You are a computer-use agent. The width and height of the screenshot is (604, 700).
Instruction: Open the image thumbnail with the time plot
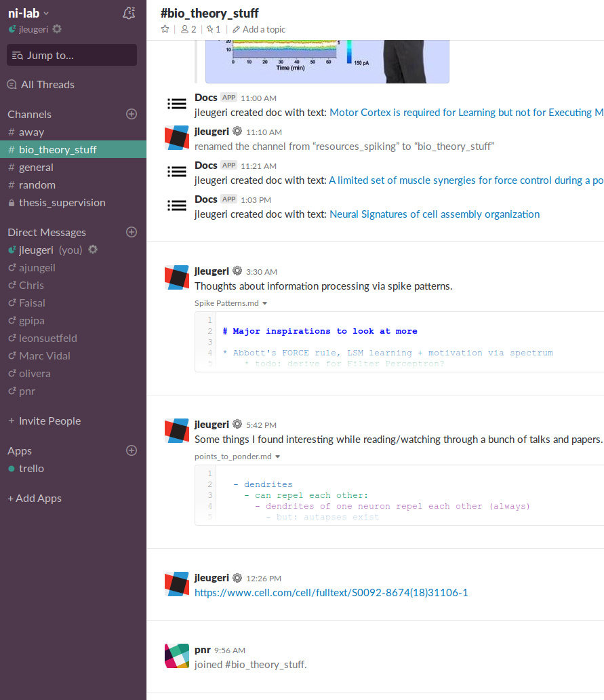click(x=327, y=61)
